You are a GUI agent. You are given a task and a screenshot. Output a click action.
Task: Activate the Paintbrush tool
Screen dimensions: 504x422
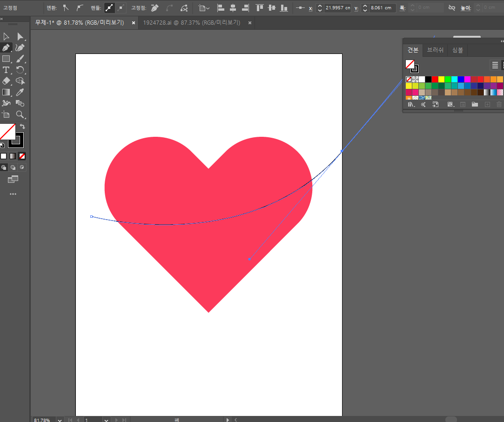point(20,59)
